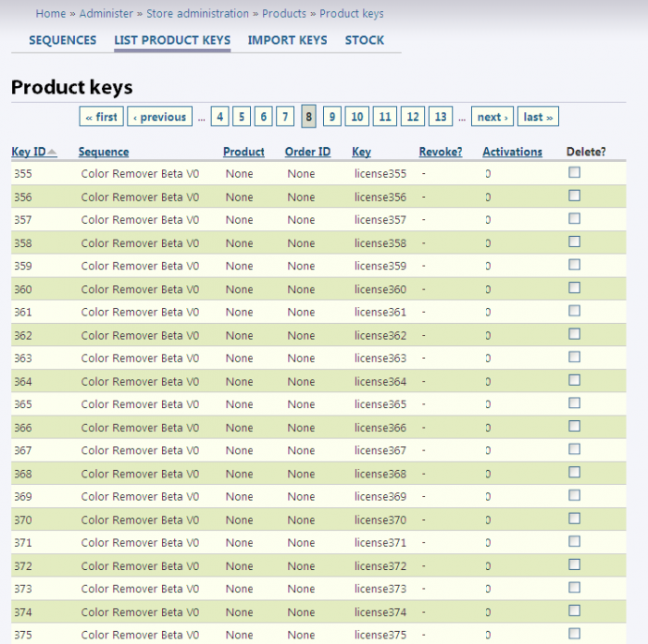Image resolution: width=648 pixels, height=644 pixels.
Task: Check Delete box for key 374
Action: 575,611
